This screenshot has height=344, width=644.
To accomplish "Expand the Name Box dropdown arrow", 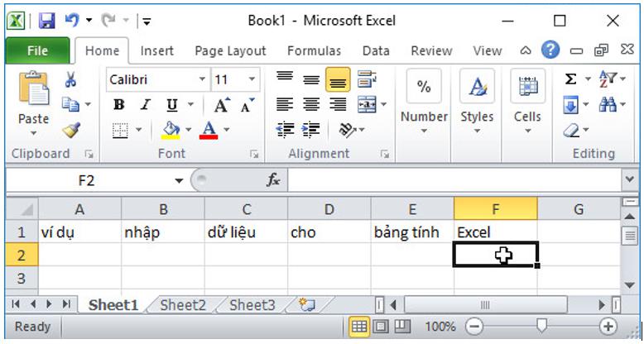I will click(x=179, y=180).
